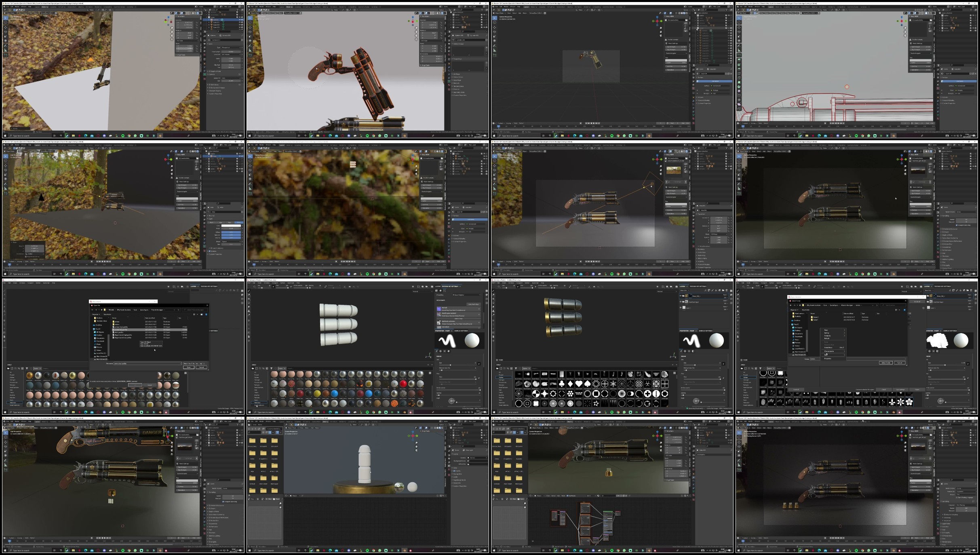
Task: Click shelf filter funnel icon in steel-bullets frame
Action: pyautogui.click(x=516, y=368)
